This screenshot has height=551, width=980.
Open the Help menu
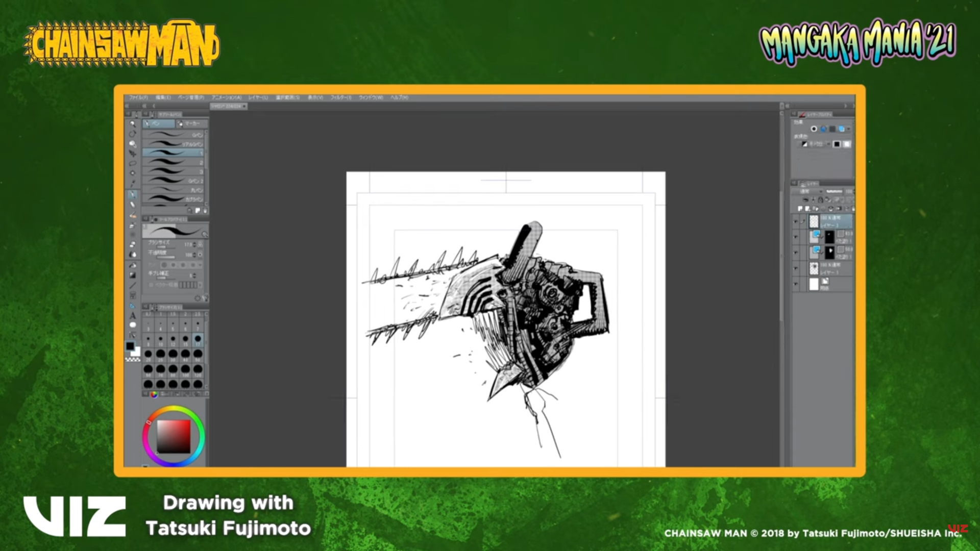point(399,97)
